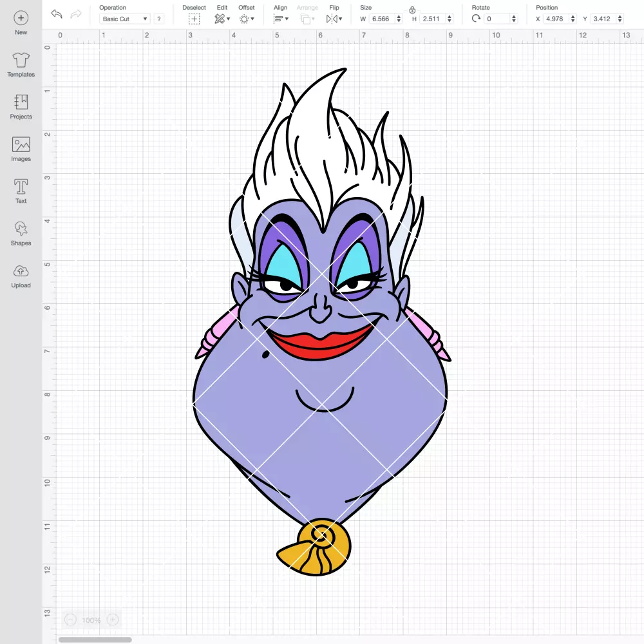Viewport: 644px width, 644px height.
Task: Open the Operation Basic Cut dropdown
Action: tap(125, 19)
